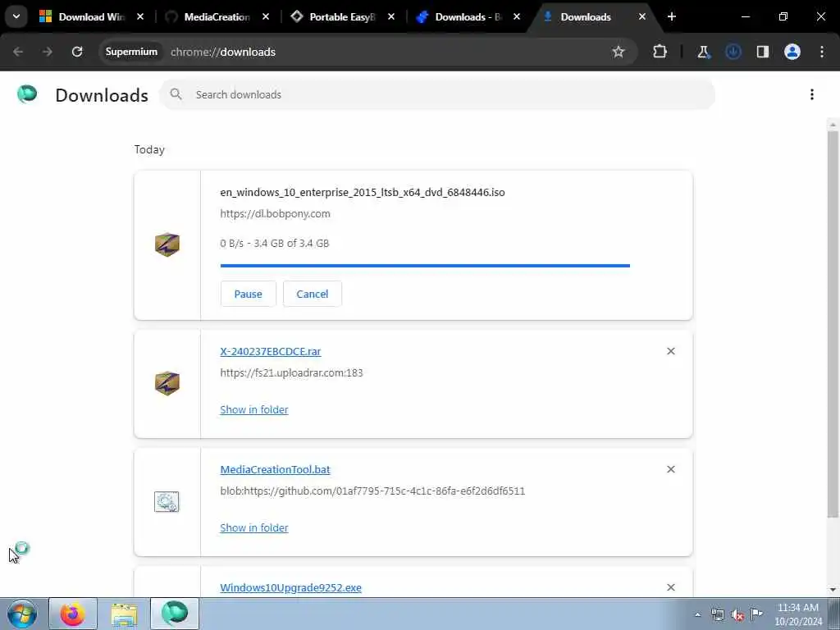Click the scrollbar up arrow
The width and height of the screenshot is (840, 630).
click(x=833, y=125)
